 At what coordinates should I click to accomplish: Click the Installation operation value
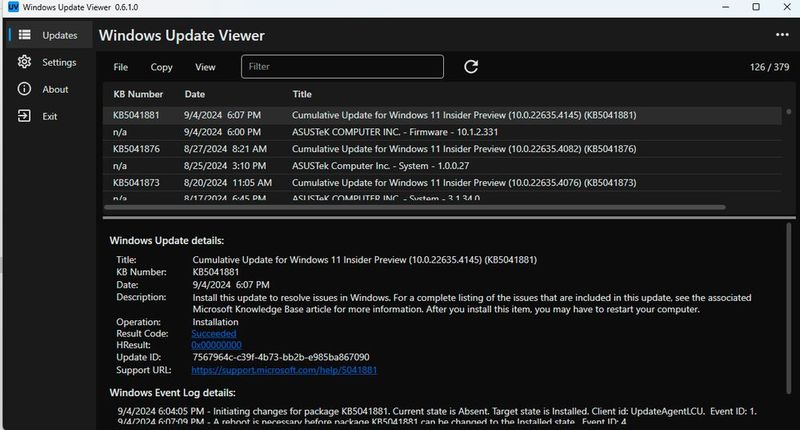(x=215, y=322)
